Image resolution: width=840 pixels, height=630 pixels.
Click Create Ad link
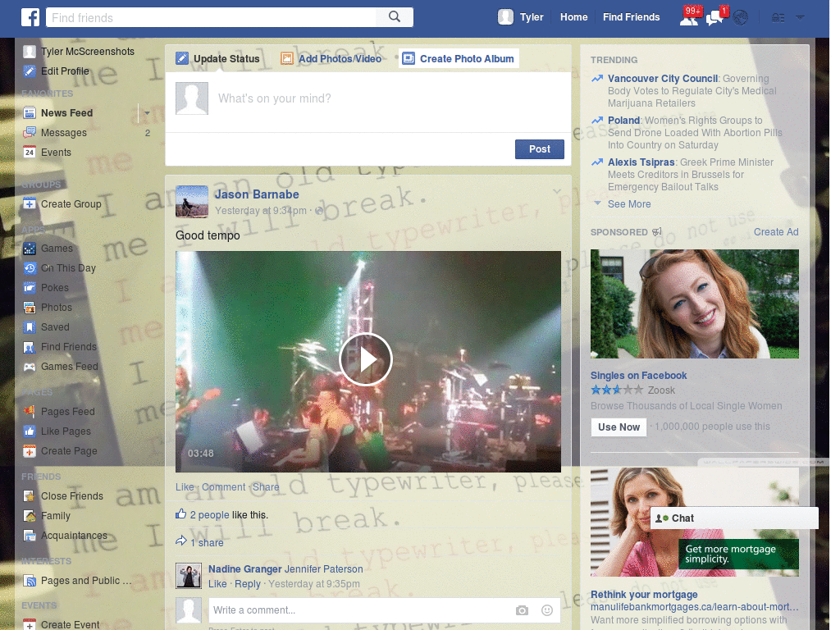coord(776,232)
